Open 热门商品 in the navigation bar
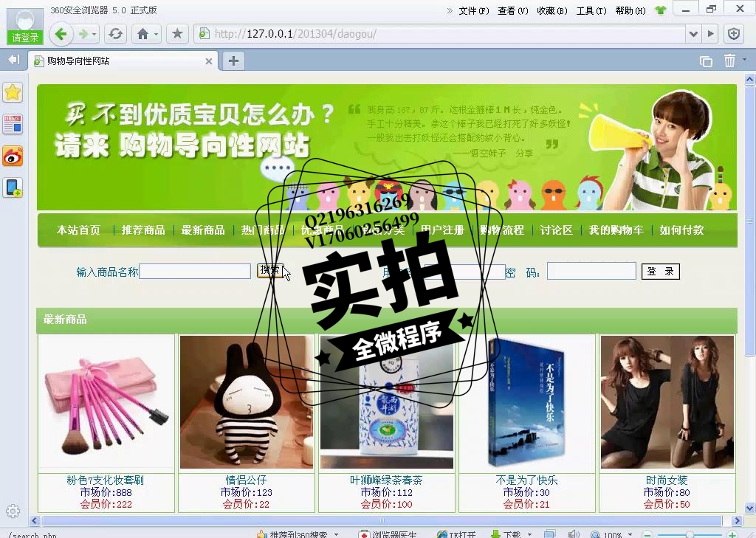 [263, 230]
